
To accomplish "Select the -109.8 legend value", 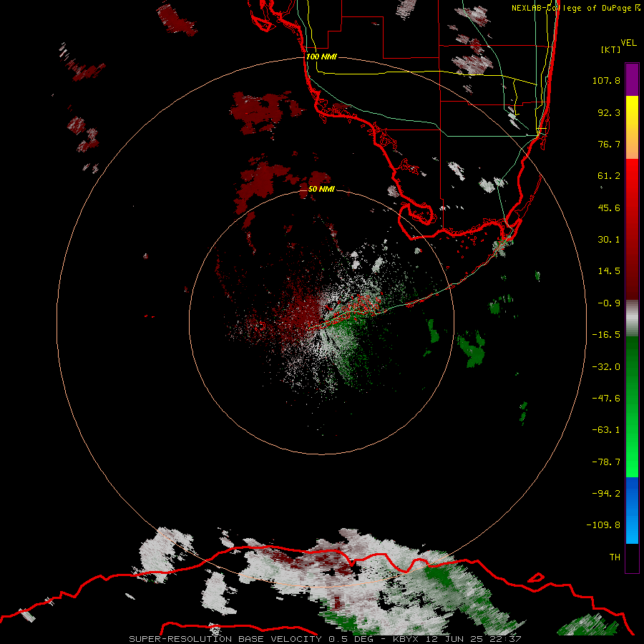I will pyautogui.click(x=603, y=525).
